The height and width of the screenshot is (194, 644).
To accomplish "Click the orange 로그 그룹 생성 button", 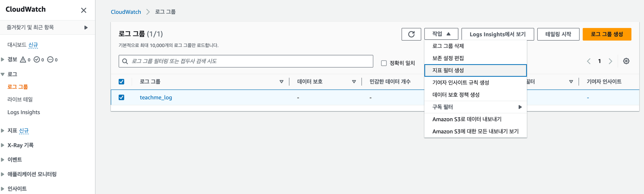I will point(607,34).
